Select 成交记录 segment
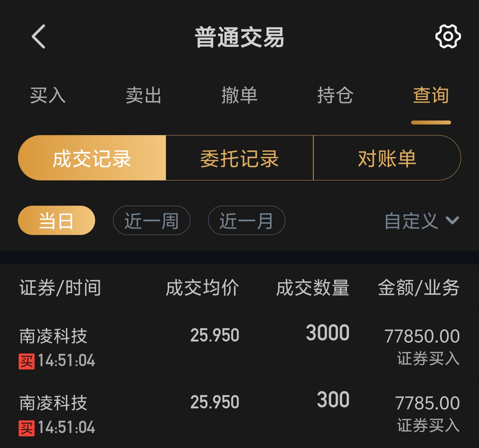 coord(92,158)
